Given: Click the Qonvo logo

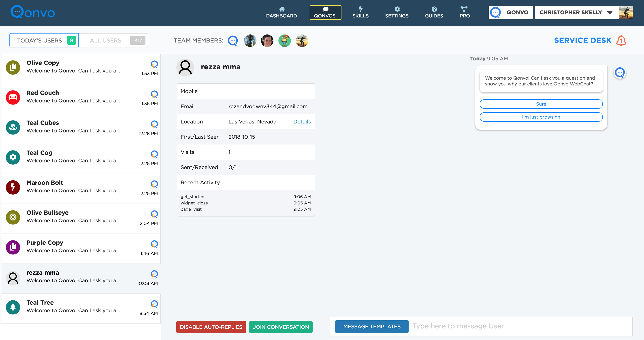Looking at the screenshot, I should pos(32,12).
